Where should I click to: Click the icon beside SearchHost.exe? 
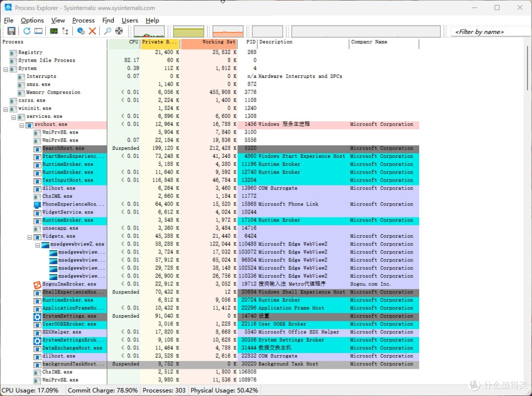coord(37,149)
